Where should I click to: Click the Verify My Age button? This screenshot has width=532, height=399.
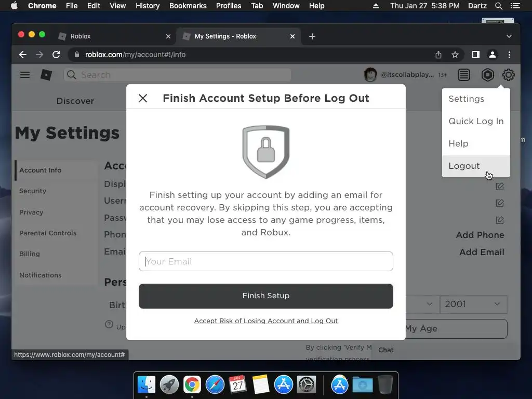456,328
